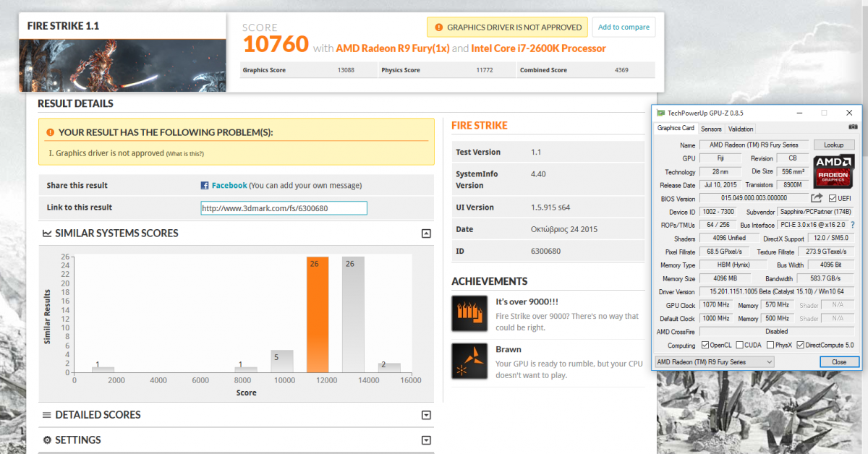This screenshot has height=454, width=868.
Task: Click the SystemInfo Version value 4.40
Action: click(538, 174)
